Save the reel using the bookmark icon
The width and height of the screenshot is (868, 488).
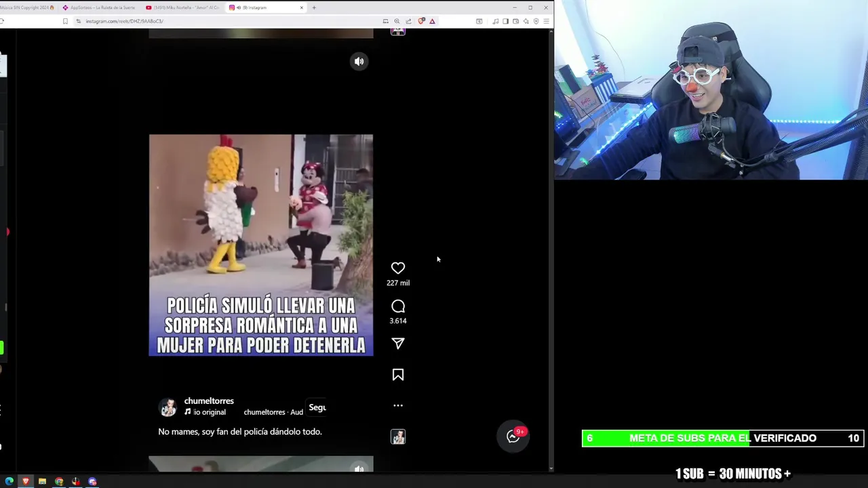(x=398, y=375)
